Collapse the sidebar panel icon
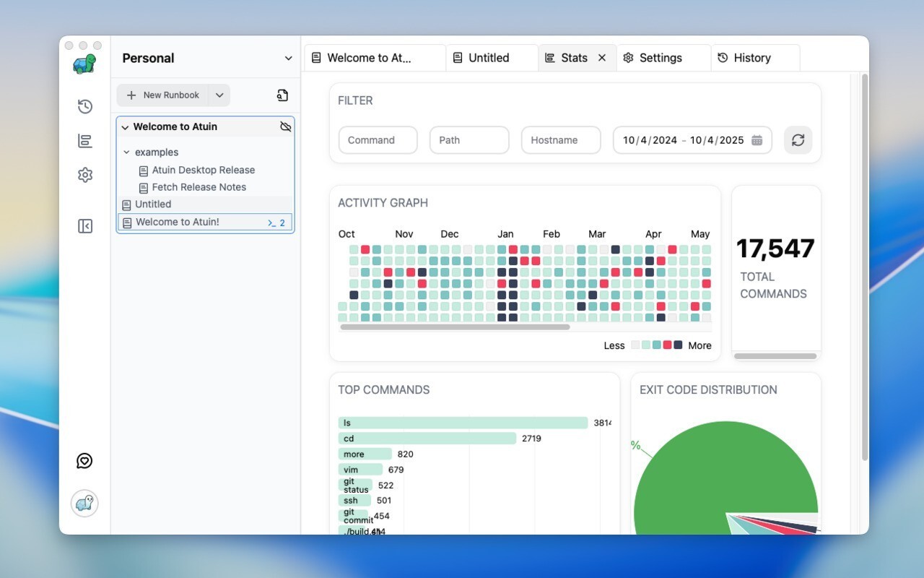Viewport: 924px width, 578px height. point(85,226)
